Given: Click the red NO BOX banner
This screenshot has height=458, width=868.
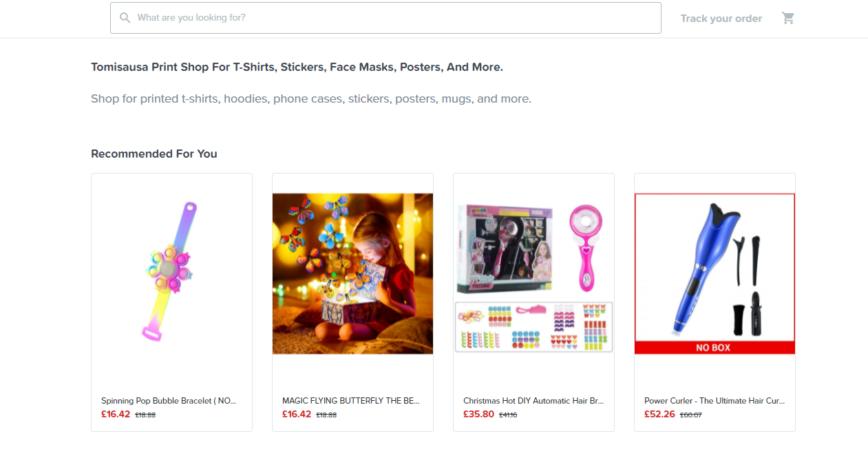Looking at the screenshot, I should tap(714, 348).
